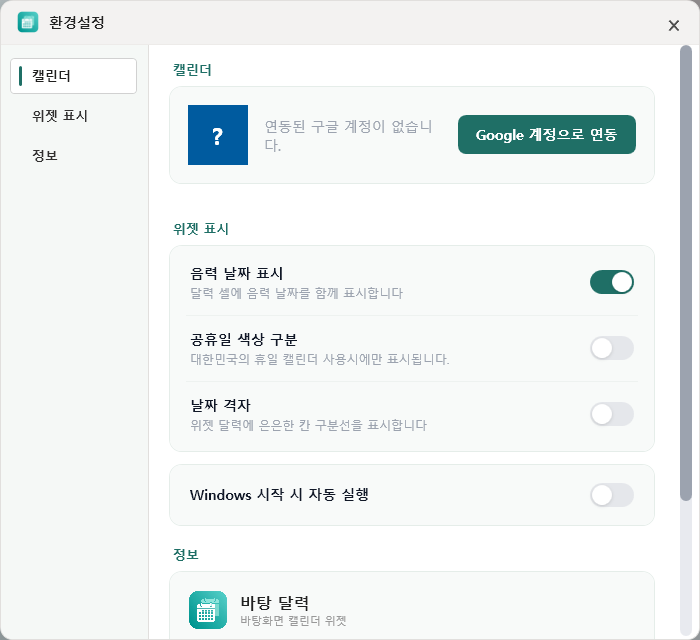Open the 위젯 표시 sidebar tab

pyautogui.click(x=73, y=116)
